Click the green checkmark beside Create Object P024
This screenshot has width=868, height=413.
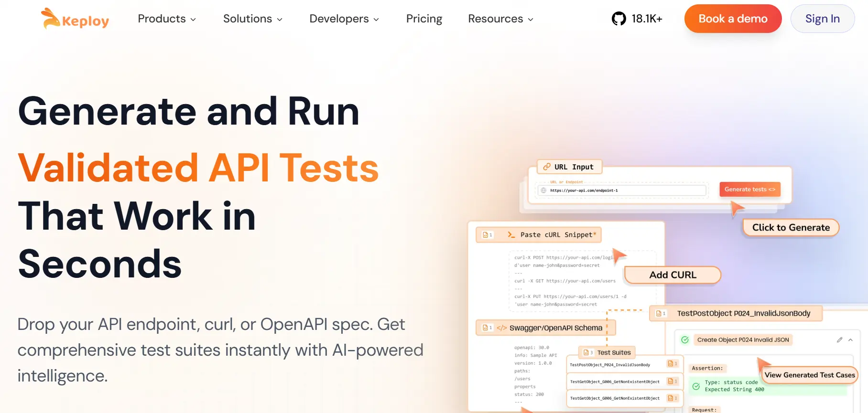[685, 339]
